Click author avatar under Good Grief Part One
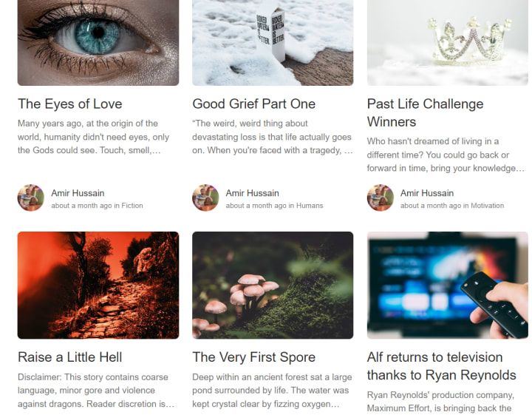 click(x=205, y=198)
